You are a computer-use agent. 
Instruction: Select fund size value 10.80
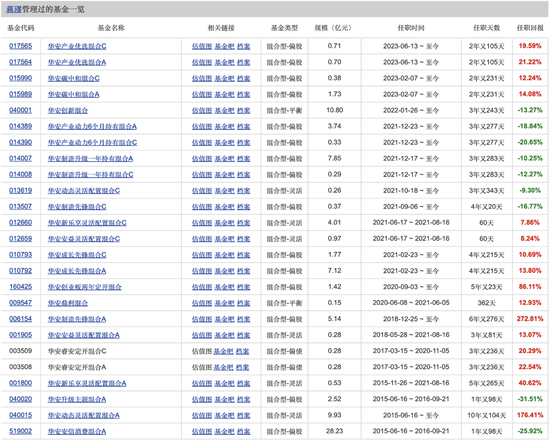pos(334,110)
